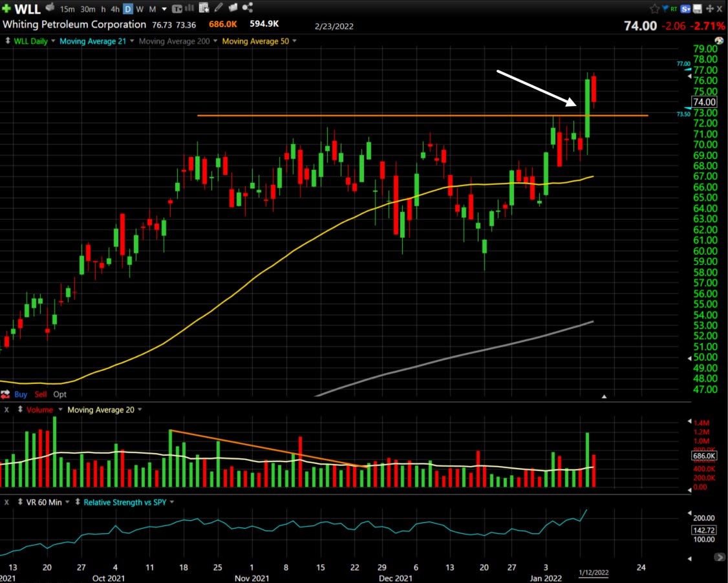Screen dimensions: 728x583
Task: Mark WLL with the favorite star icon
Action: click(655, 9)
